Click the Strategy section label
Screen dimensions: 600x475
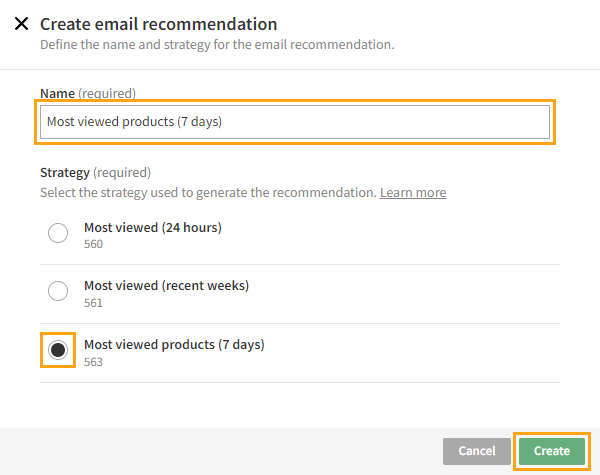[65, 172]
